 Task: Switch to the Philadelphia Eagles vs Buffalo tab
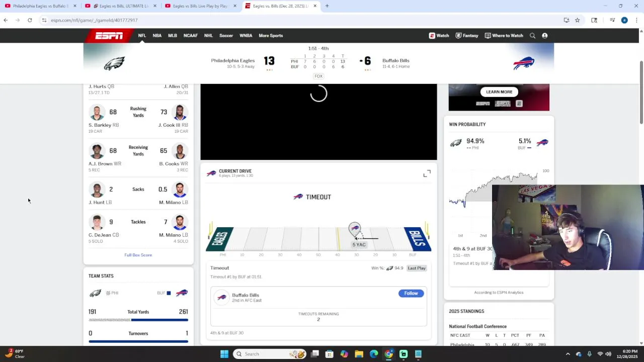pos(40,6)
